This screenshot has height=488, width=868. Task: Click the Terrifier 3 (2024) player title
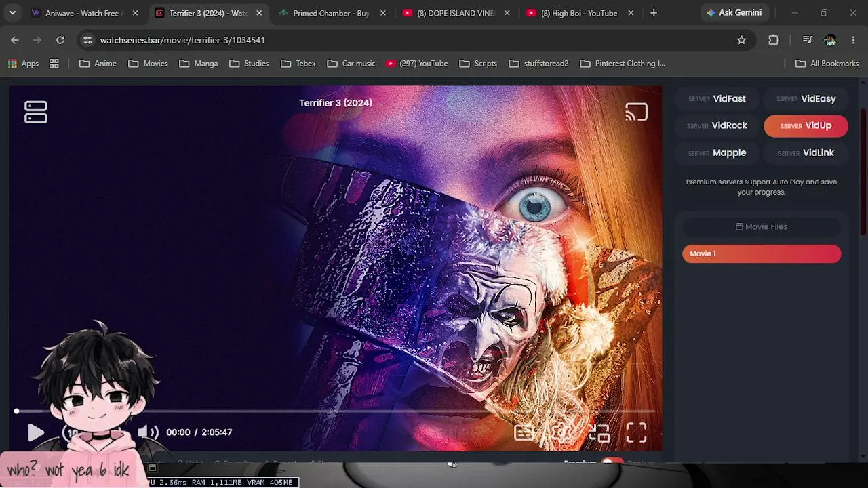(x=336, y=103)
